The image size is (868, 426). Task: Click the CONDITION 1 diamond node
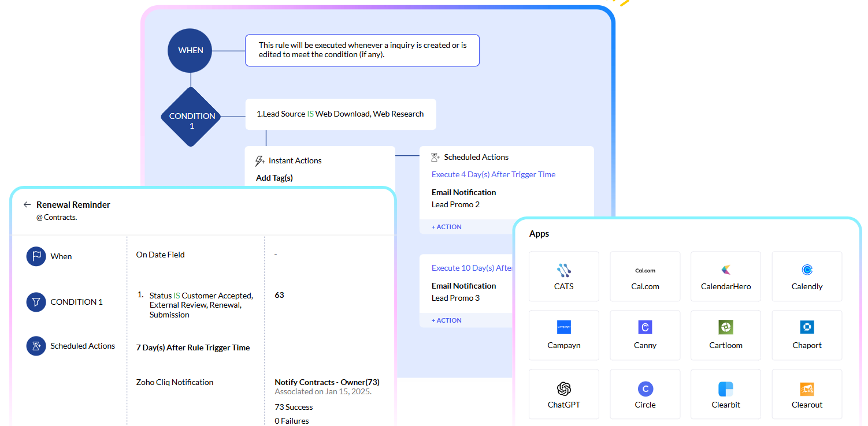click(x=192, y=117)
